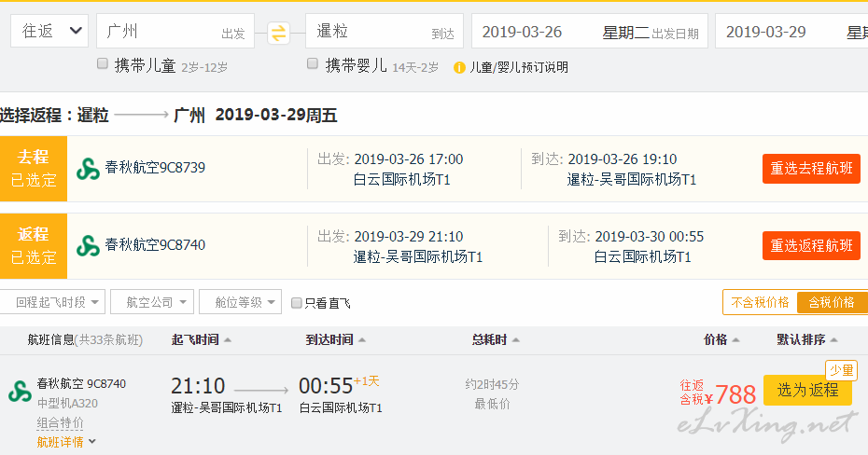
Task: Enable the 携带婴儿 checkbox
Action: click(313, 63)
